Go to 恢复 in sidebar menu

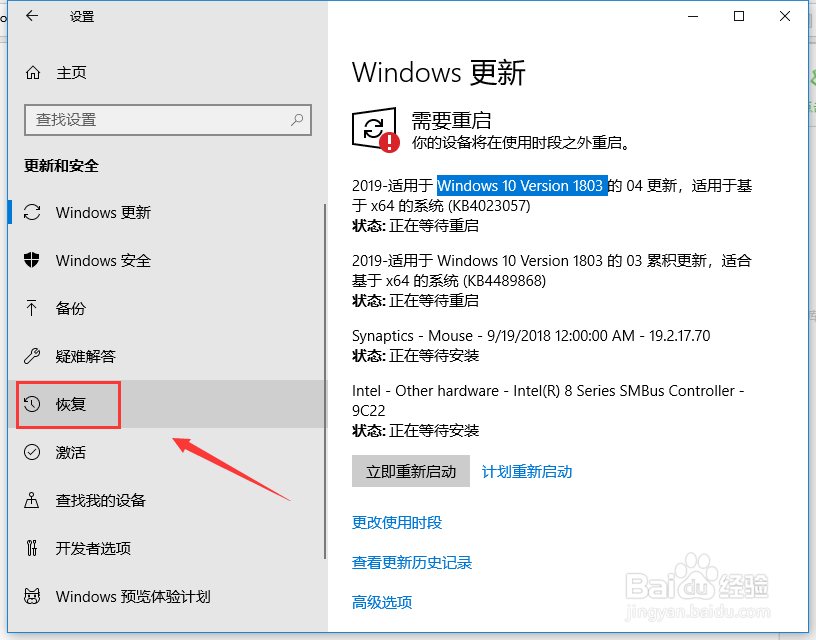click(168, 404)
